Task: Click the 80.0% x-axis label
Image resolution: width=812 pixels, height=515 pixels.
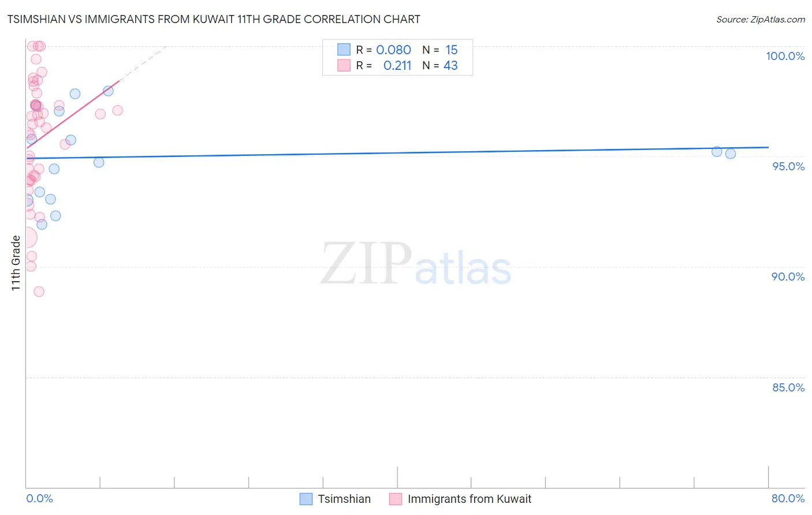Action: pos(788,498)
